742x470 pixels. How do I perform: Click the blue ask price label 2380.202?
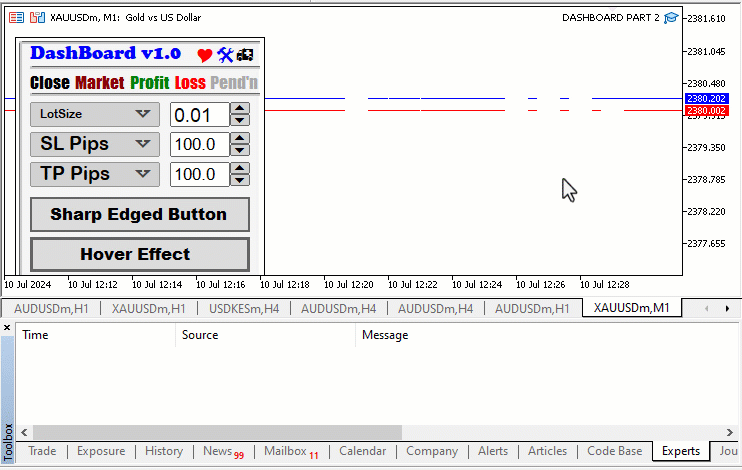click(707, 98)
